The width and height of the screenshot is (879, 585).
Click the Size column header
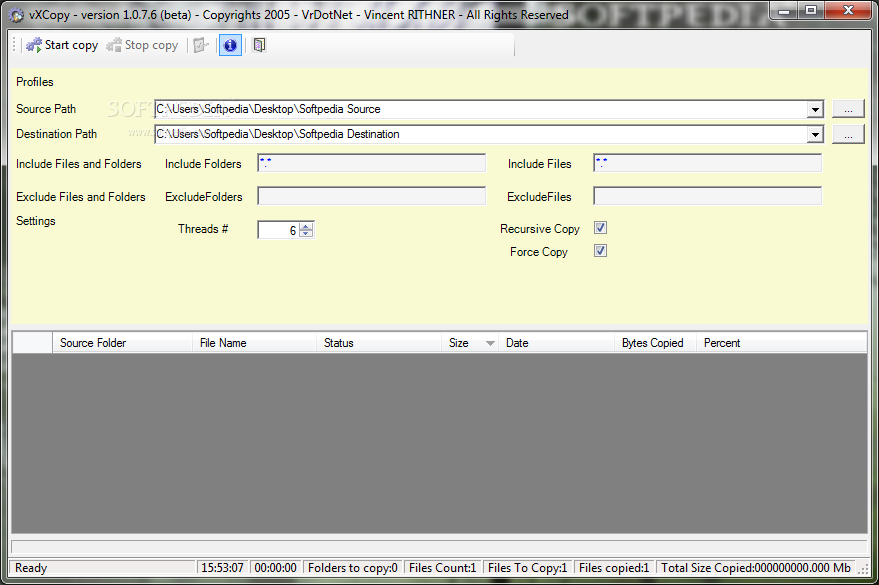click(x=470, y=343)
